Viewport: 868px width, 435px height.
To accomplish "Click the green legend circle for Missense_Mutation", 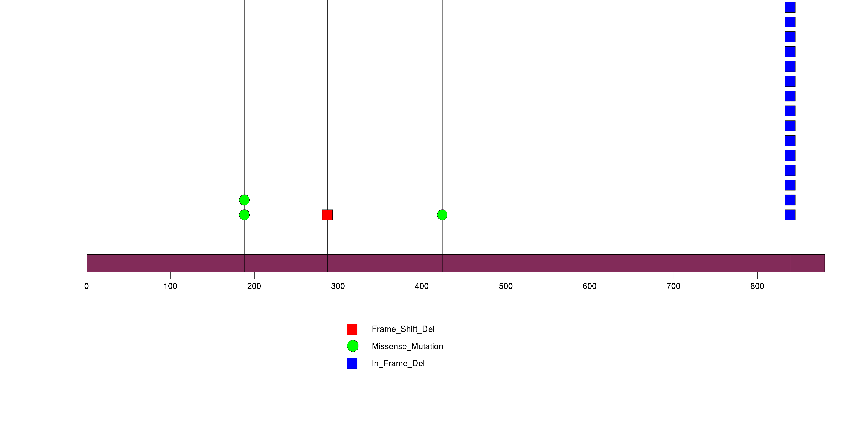I will [352, 346].
